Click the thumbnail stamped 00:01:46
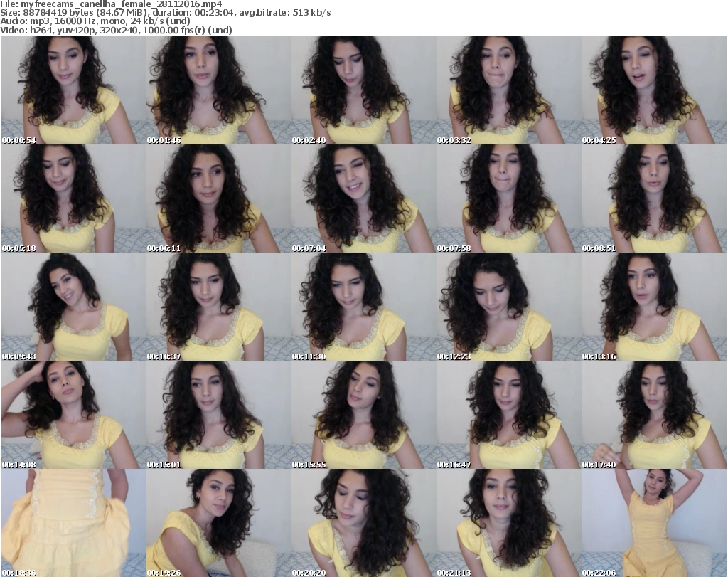 coord(219,90)
